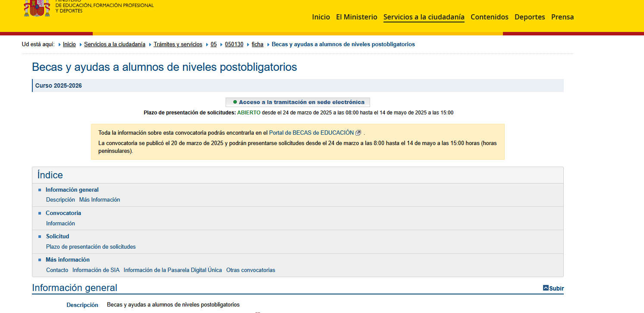Open the Deportes navigation item

pos(530,17)
